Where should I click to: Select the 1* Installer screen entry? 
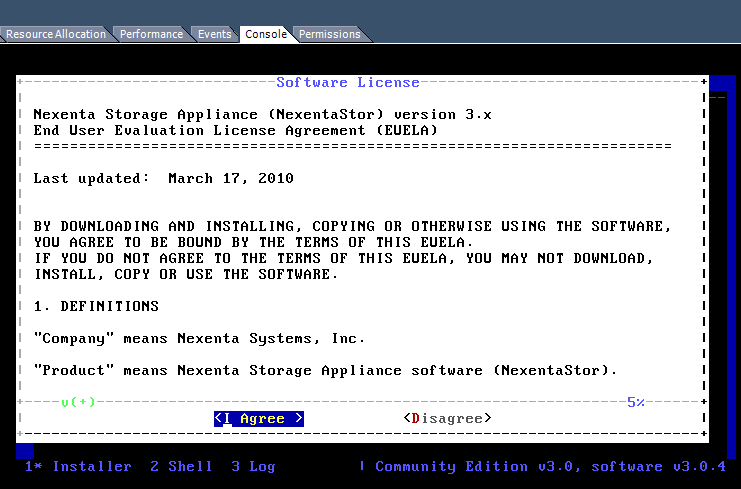(x=78, y=467)
